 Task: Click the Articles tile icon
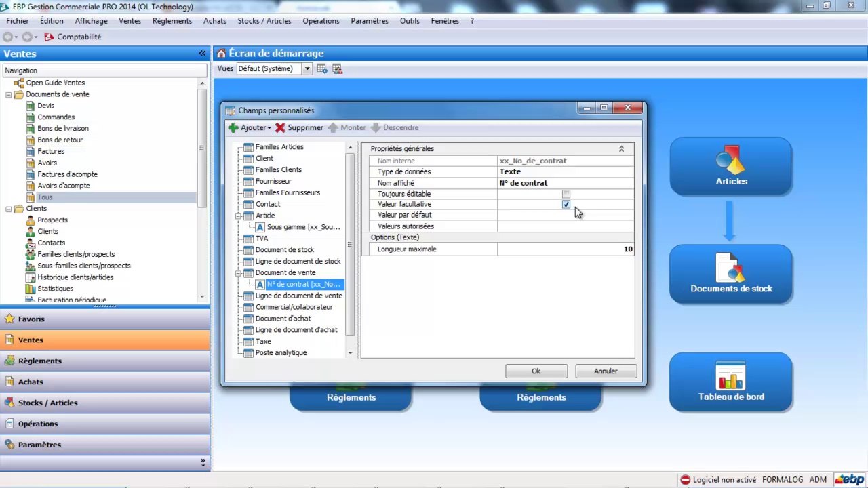coord(730,160)
